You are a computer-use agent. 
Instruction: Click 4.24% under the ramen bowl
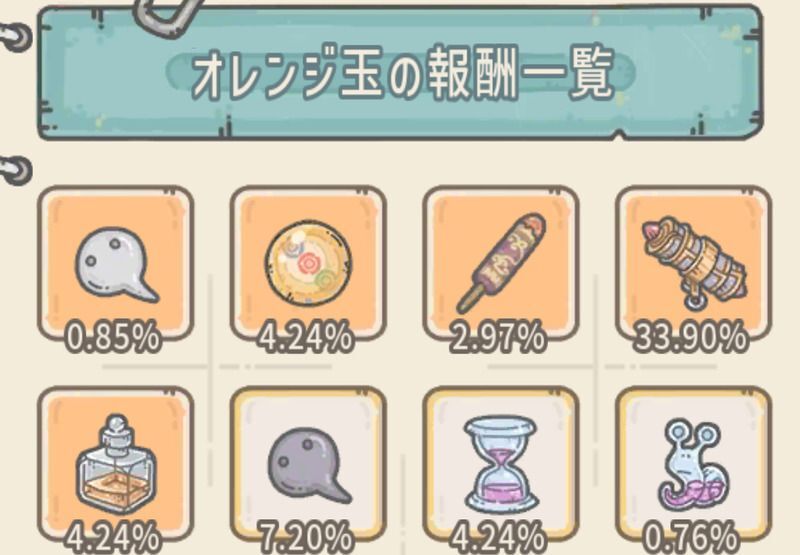coord(306,337)
